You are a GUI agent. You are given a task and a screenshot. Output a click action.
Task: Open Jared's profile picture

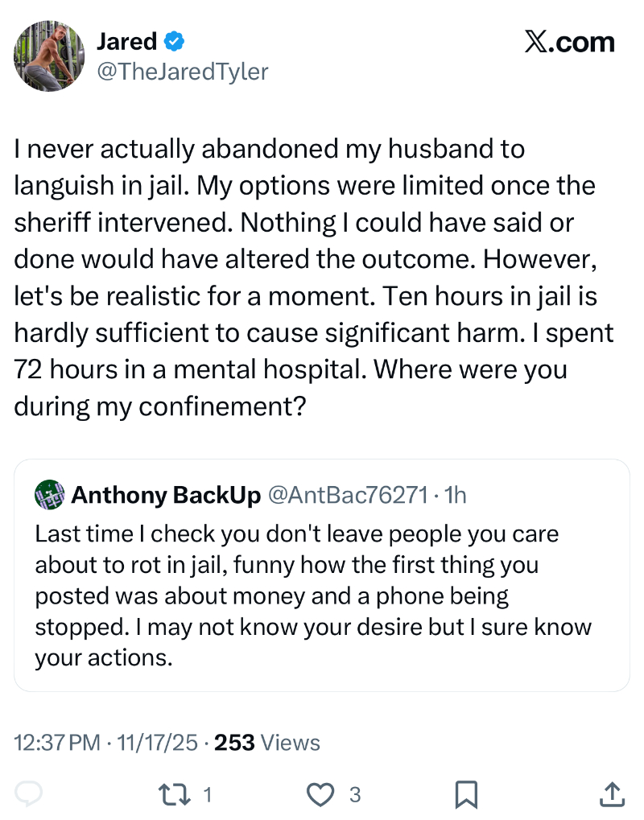[x=49, y=56]
